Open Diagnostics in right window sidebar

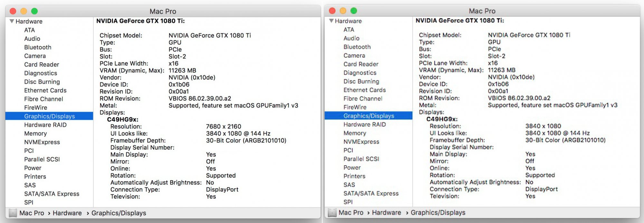[x=360, y=73]
